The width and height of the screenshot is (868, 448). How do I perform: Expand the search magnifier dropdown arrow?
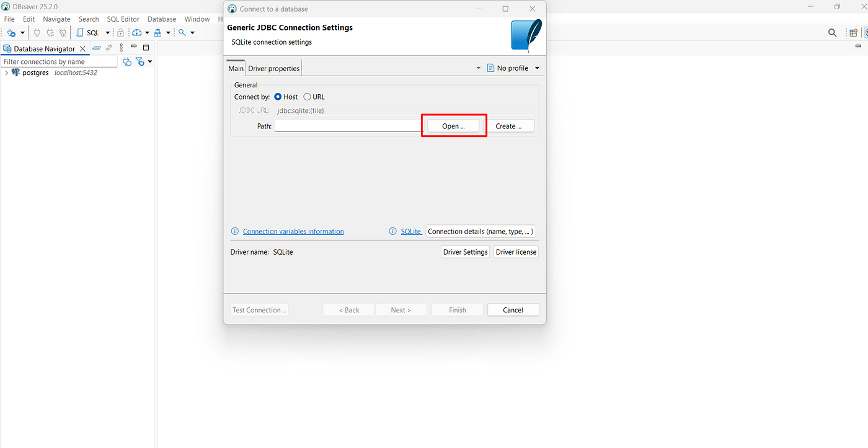click(x=192, y=33)
